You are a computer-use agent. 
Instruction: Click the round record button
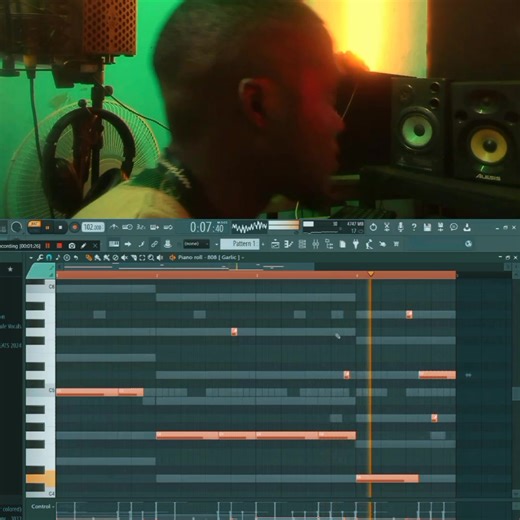(x=75, y=227)
